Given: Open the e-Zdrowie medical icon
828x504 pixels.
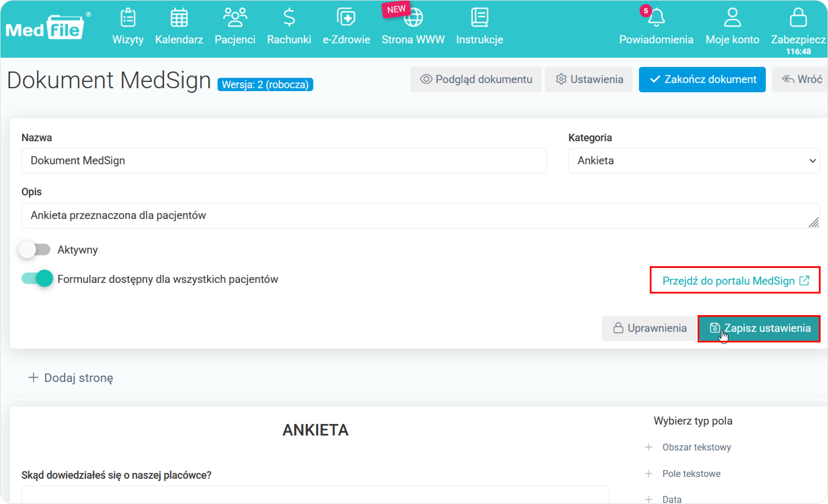Looking at the screenshot, I should point(346,17).
